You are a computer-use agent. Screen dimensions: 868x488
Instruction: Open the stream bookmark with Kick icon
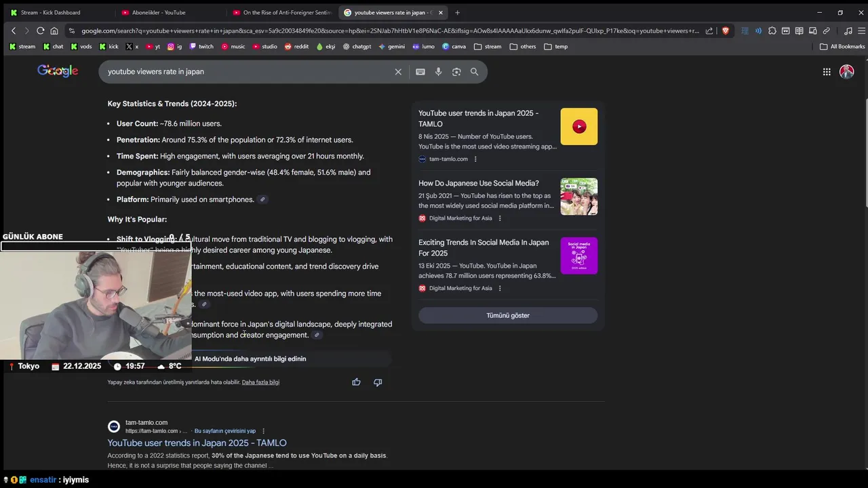[x=22, y=47]
